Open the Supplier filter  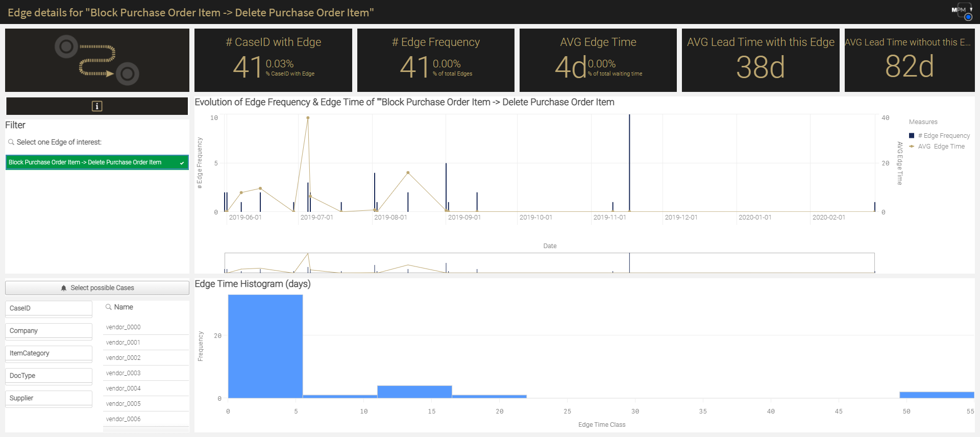coord(48,398)
